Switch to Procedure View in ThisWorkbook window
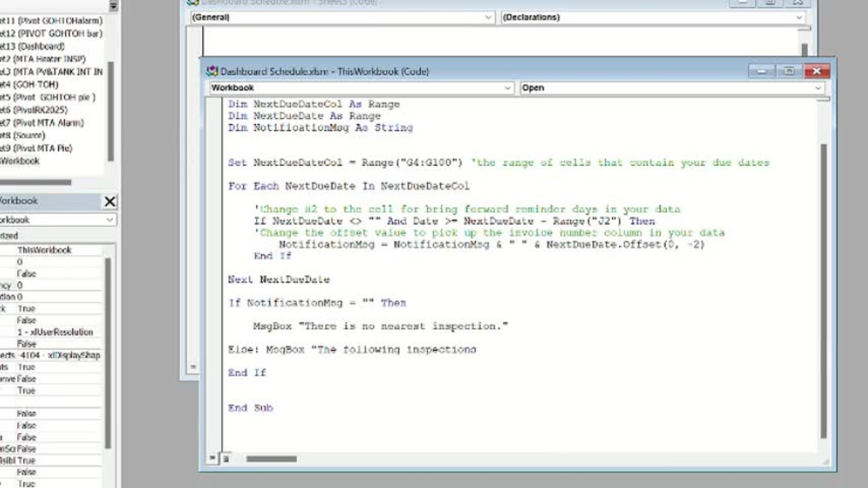Image resolution: width=868 pixels, height=488 pixels. coord(212,458)
